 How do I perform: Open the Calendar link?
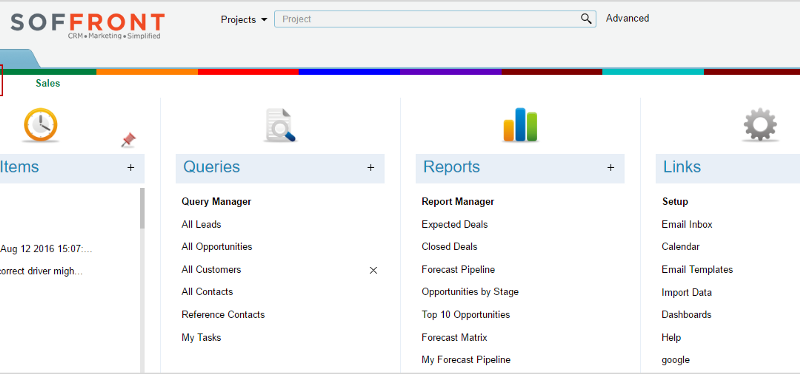click(681, 246)
